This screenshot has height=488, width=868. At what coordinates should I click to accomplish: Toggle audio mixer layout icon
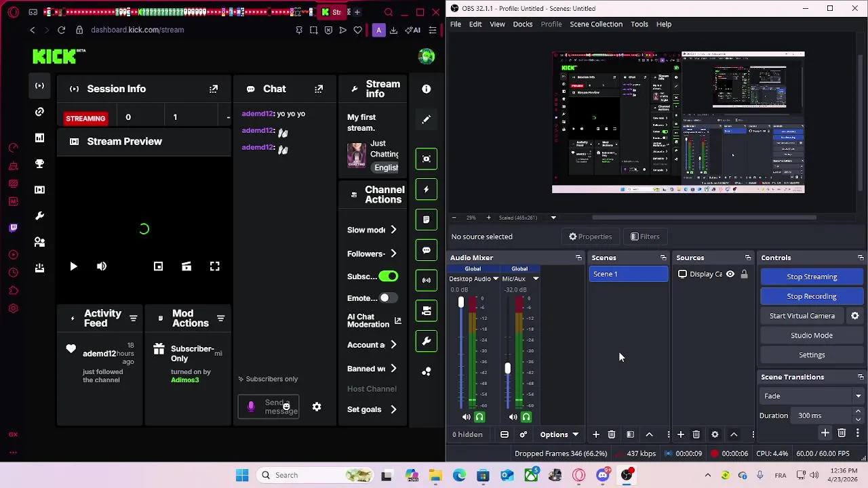click(x=505, y=434)
